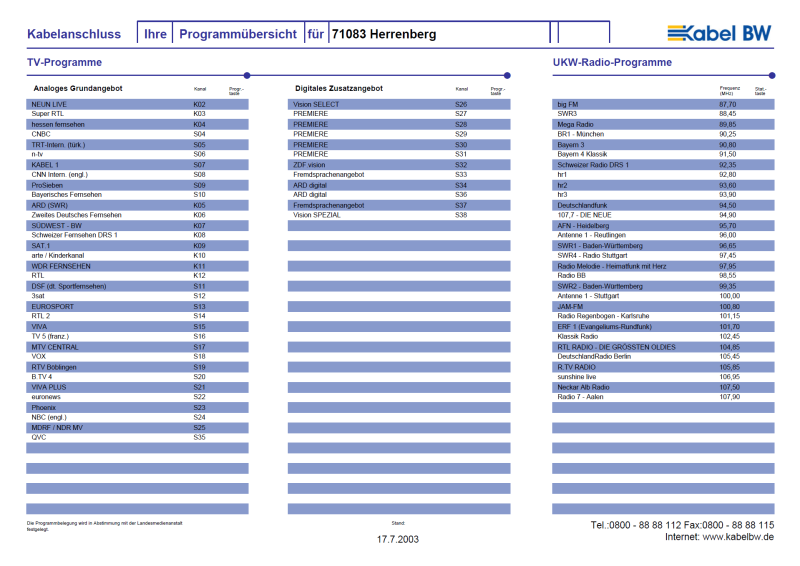Image resolution: width=800 pixels, height=566 pixels.
Task: Select the Radio Regenbogen - Karlsruhe row
Action: (x=663, y=316)
